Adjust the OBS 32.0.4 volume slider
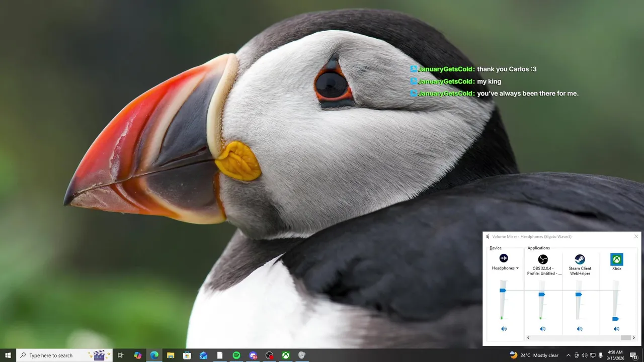 542,294
